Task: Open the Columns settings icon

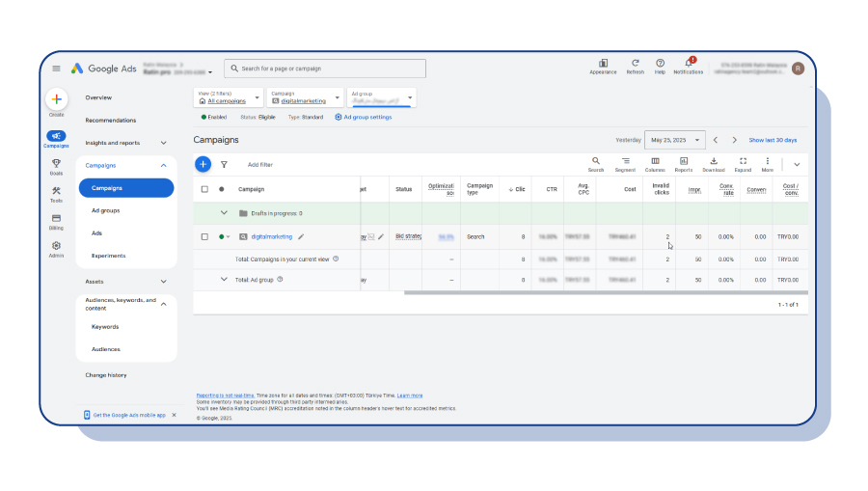Action: pos(655,164)
